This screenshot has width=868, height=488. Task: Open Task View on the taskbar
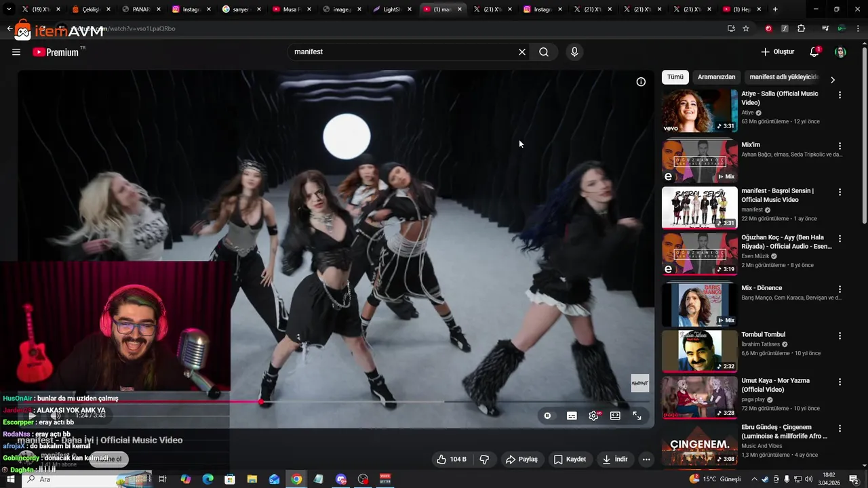[163, 479]
